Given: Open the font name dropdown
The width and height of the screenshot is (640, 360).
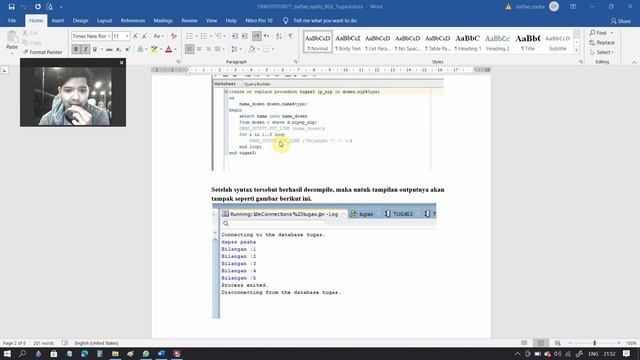Looking at the screenshot, I should tap(109, 36).
